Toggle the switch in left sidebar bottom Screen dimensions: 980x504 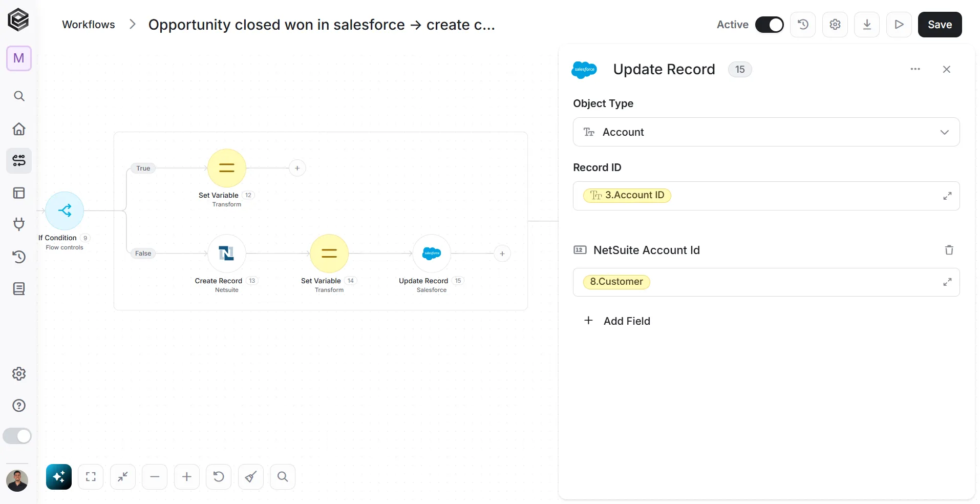(x=17, y=436)
